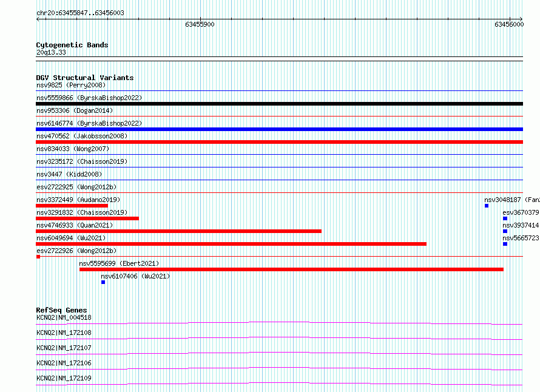
Task: Open the nsv3291832 (Chaisson2019) label
Action: (82, 212)
